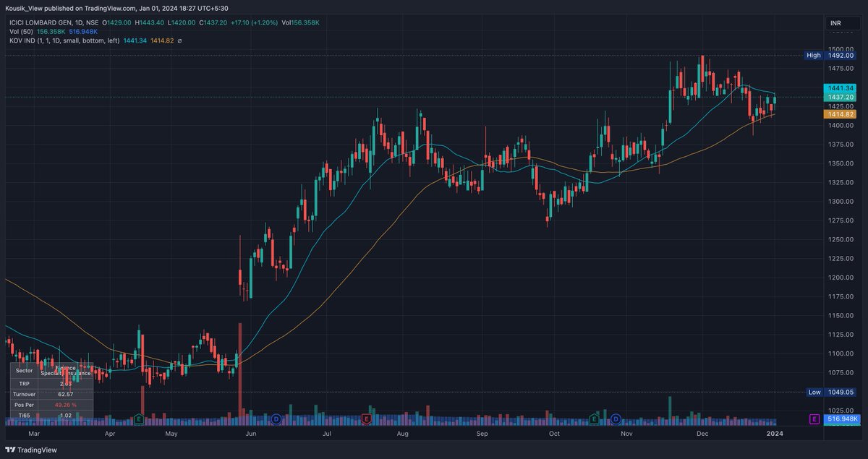This screenshot has height=459, width=868.
Task: Click the purple upcoming earnings E marker
Action: tap(815, 419)
